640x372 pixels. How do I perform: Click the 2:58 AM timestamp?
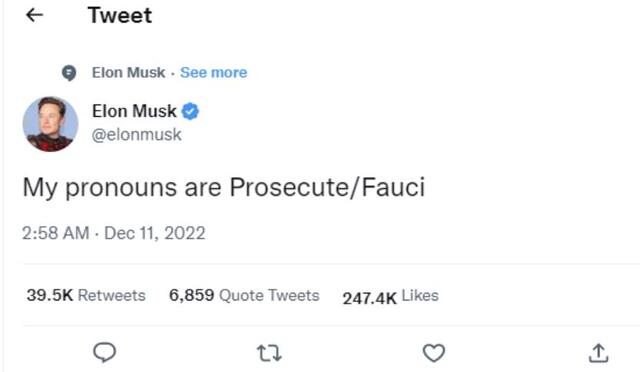[56, 234]
